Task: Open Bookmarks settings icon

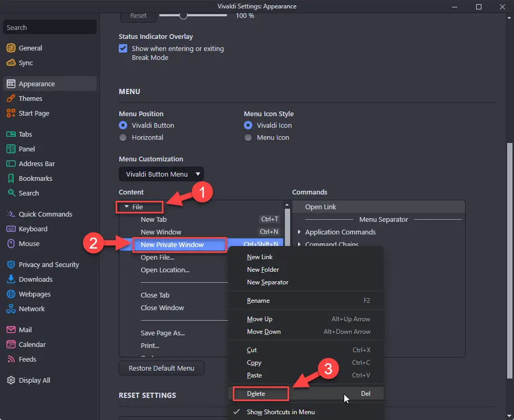Action: click(11, 178)
